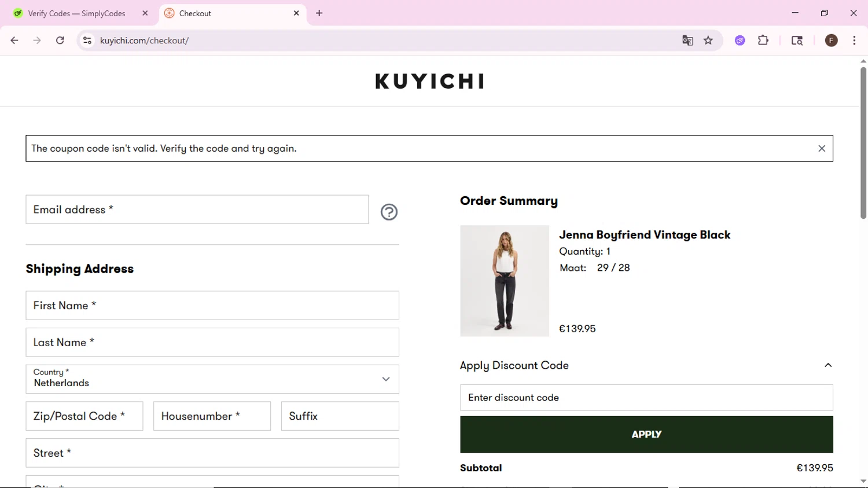Dismiss the invalid coupon code message
Viewport: 868px width, 488px height.
822,149
